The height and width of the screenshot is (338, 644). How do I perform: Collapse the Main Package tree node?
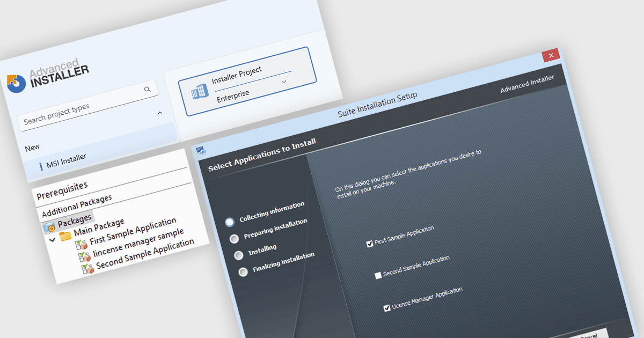click(x=52, y=240)
